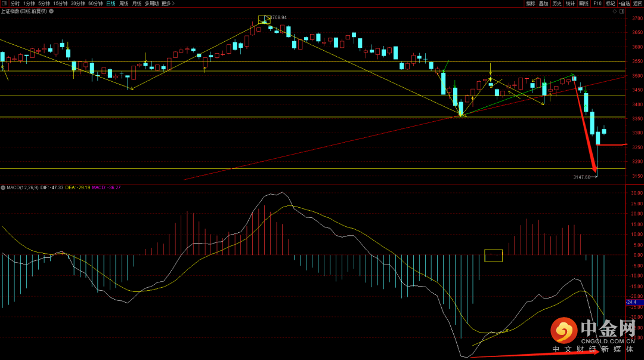This screenshot has width=644, height=360.
Task: Expand the MACD indicator dropdown arrow
Action: tap(3, 187)
